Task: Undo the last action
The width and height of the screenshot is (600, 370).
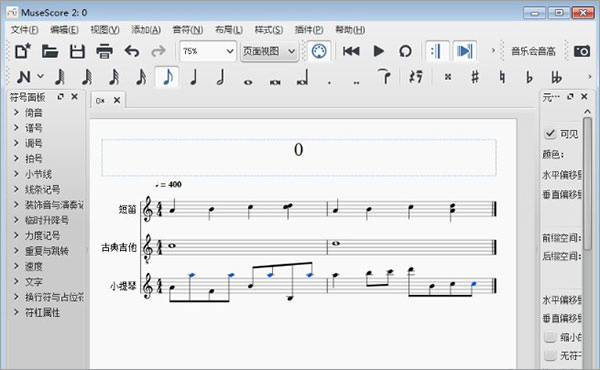Action: coord(132,51)
